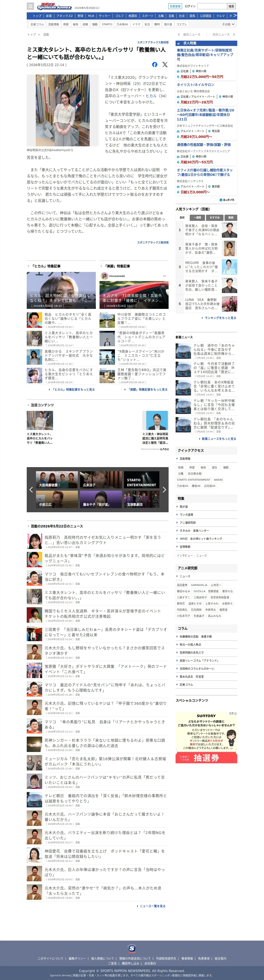The image size is (264, 980).
Task: Click the 検索 search button
Action: (231, 6)
